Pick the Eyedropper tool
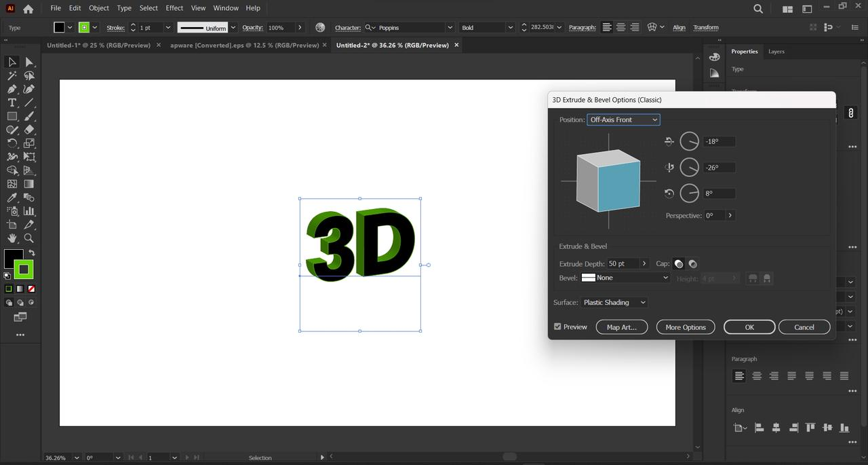Screen dimensions: 868x465 point(12,198)
